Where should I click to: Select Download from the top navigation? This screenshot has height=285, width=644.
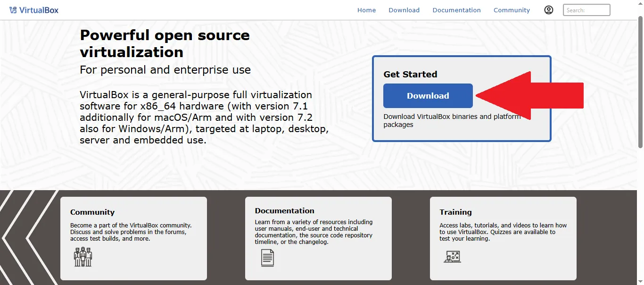tap(404, 10)
